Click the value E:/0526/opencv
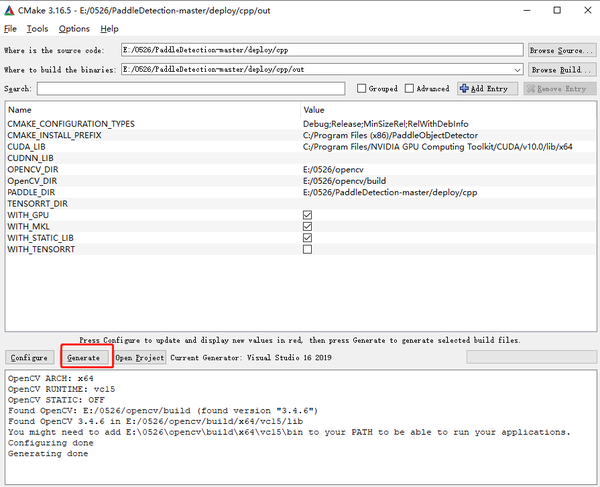Screen dimensions: 600x487 pos(333,169)
